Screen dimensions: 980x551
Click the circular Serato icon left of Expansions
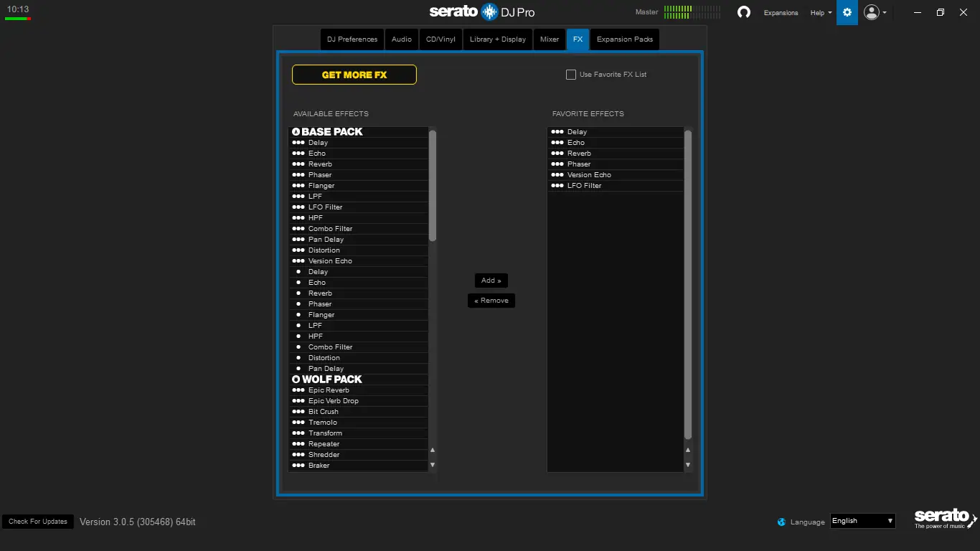(x=744, y=12)
